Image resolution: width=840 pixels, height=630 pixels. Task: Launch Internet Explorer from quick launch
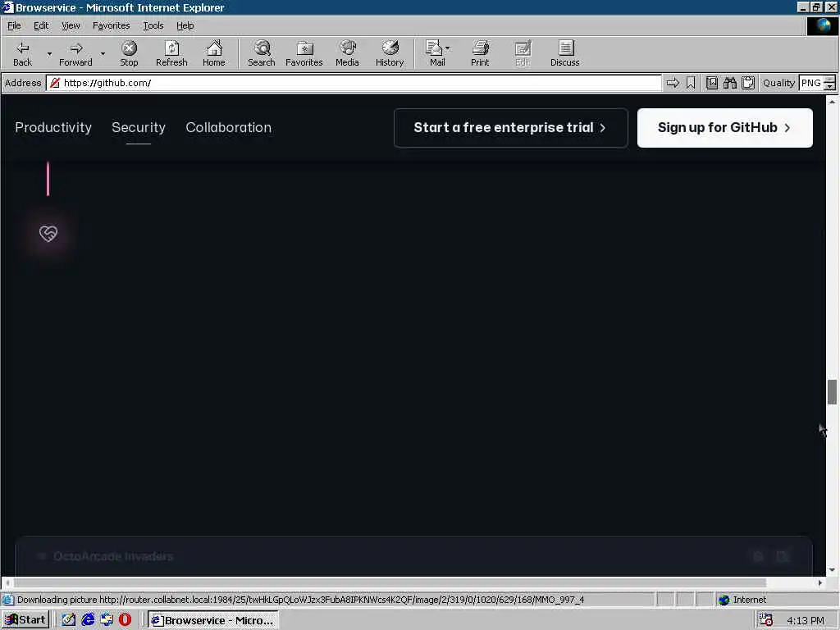(88, 620)
